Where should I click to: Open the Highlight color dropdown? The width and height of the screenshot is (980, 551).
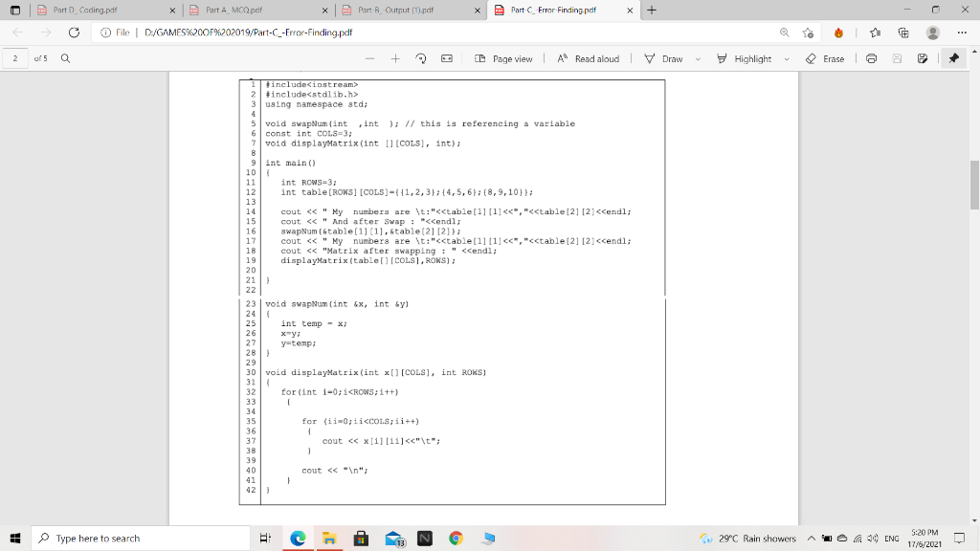coord(786,58)
